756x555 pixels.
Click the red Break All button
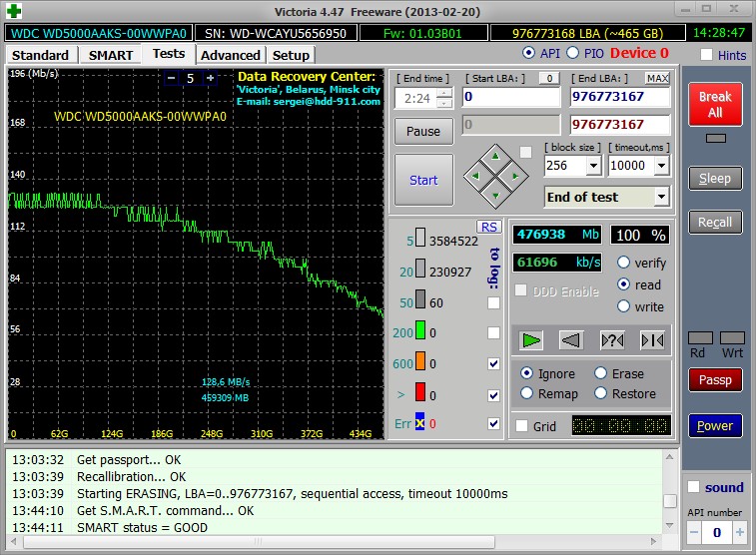715,105
